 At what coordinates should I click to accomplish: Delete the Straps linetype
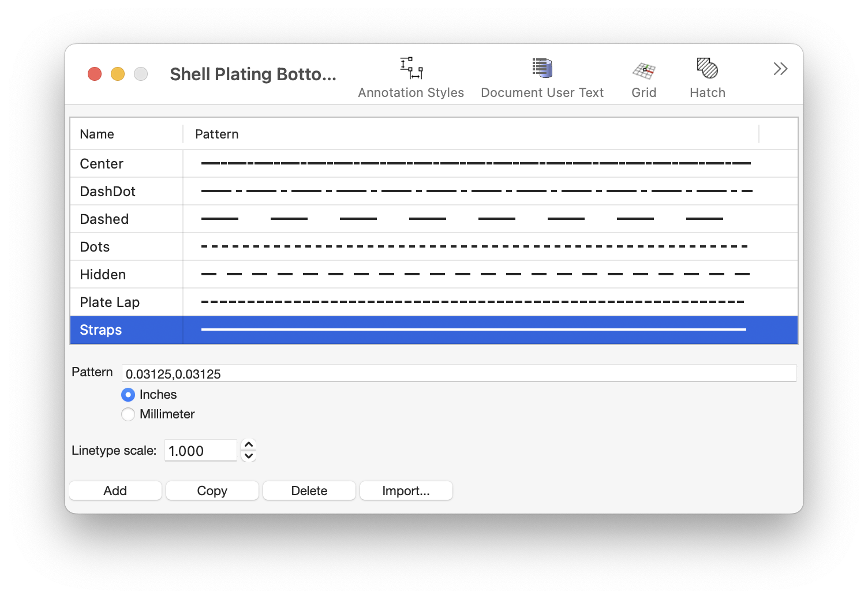309,491
